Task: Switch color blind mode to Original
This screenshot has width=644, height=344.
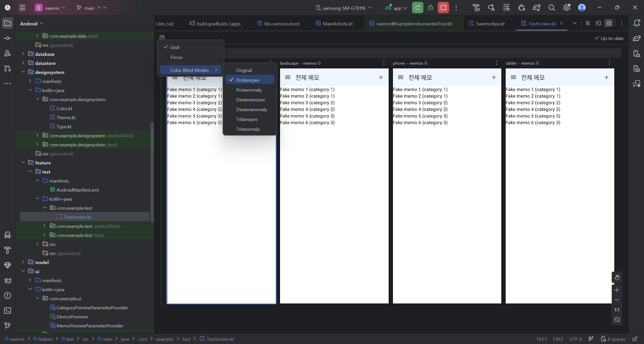Action: point(244,70)
